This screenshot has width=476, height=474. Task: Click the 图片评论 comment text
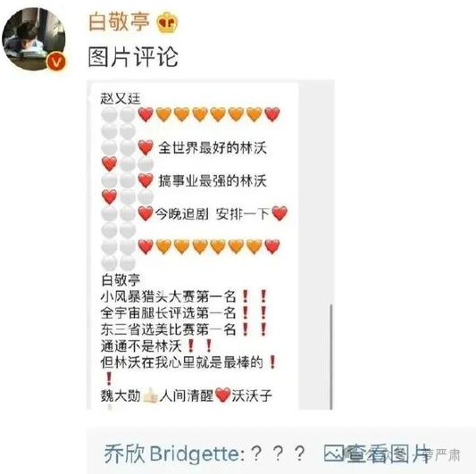pyautogui.click(x=133, y=57)
